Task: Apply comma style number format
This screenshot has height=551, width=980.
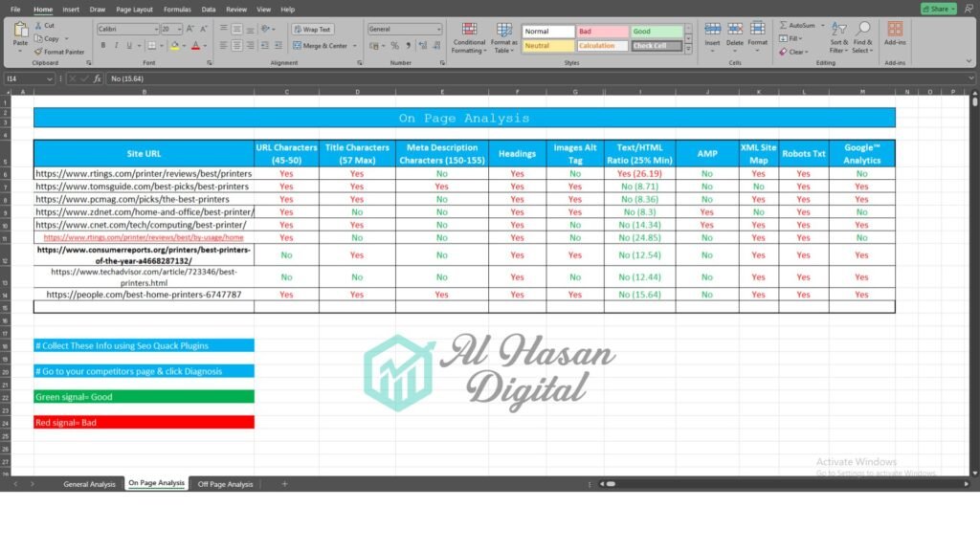Action: 408,46
